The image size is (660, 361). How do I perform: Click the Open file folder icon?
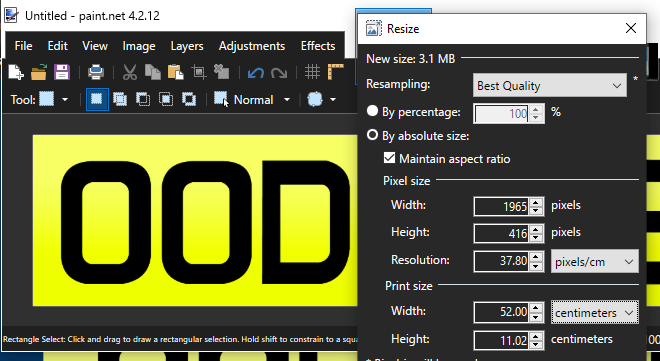point(39,72)
